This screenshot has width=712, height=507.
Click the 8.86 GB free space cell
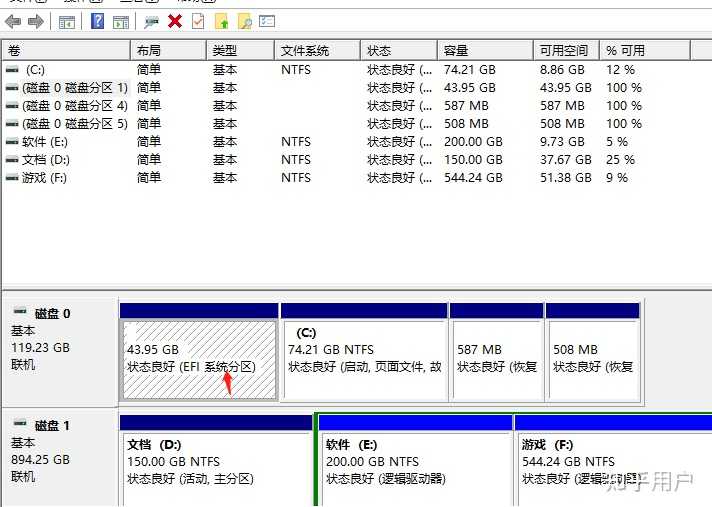point(562,70)
